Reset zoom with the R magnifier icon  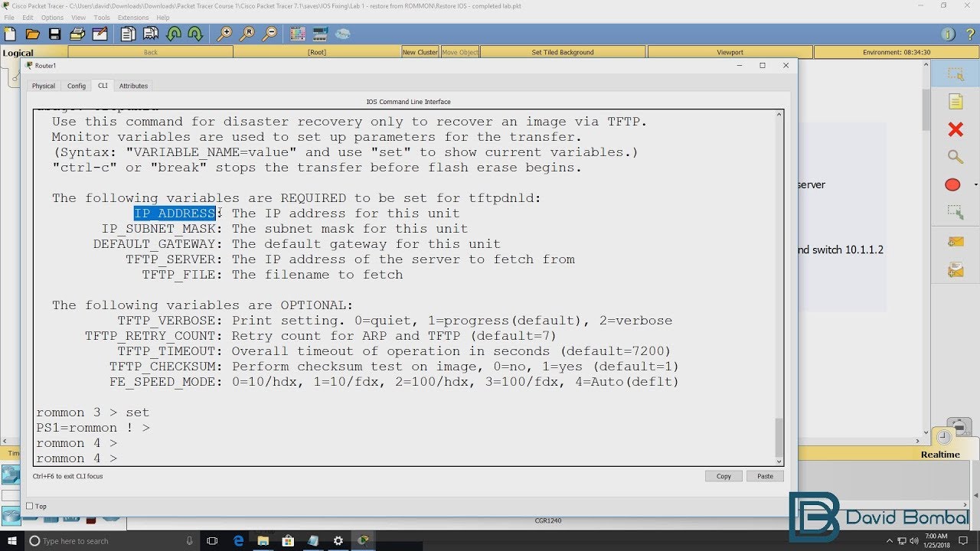click(x=247, y=34)
